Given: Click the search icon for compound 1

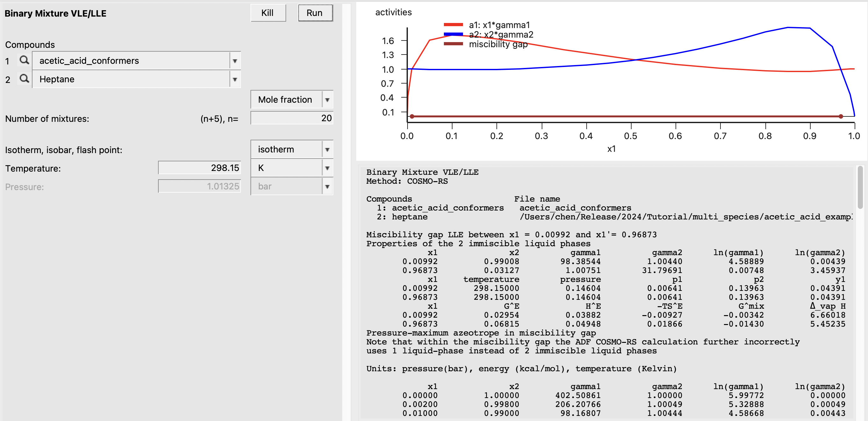Looking at the screenshot, I should tap(24, 60).
